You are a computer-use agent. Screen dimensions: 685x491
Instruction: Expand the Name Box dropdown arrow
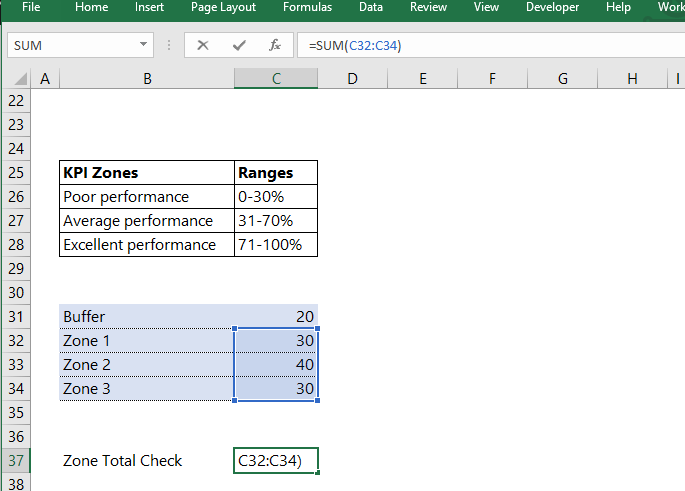[143, 45]
